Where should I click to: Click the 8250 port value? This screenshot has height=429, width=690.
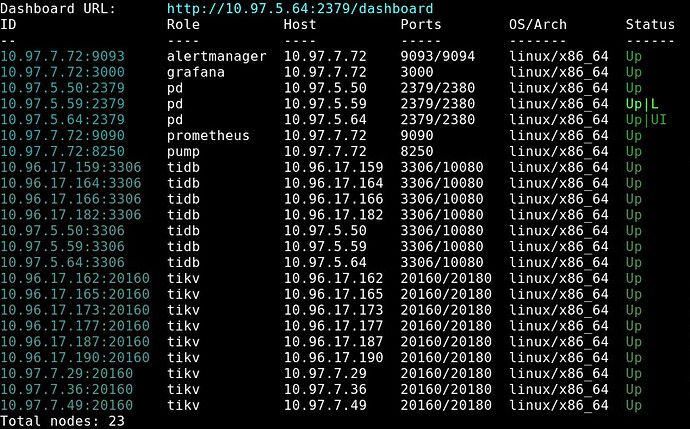coord(416,151)
